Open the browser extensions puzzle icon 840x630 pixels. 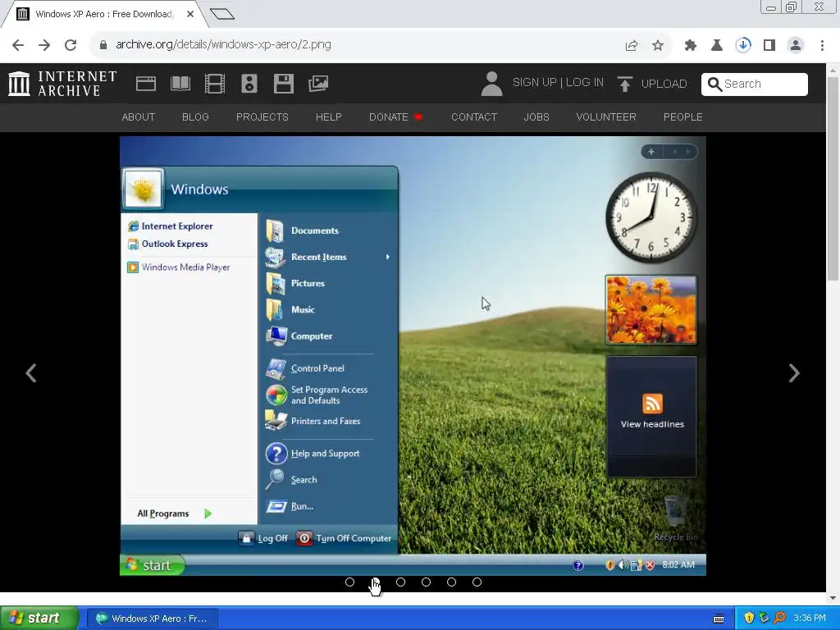[x=691, y=46]
